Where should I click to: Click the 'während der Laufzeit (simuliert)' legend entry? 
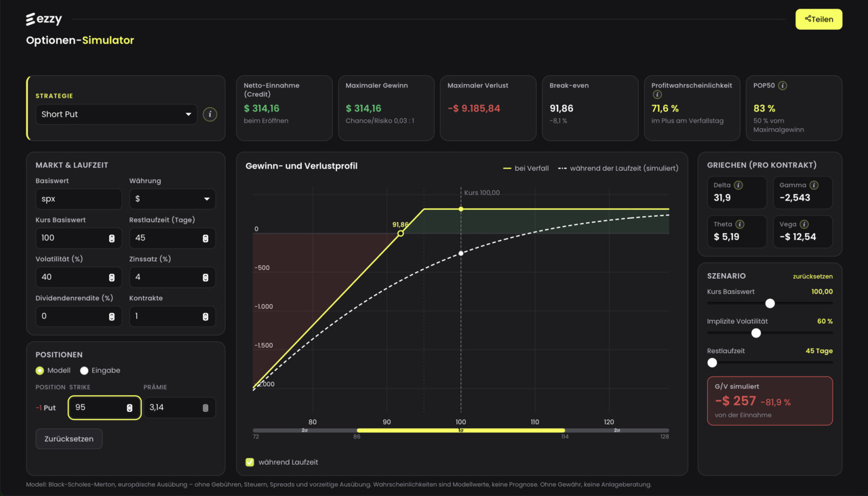pos(618,168)
